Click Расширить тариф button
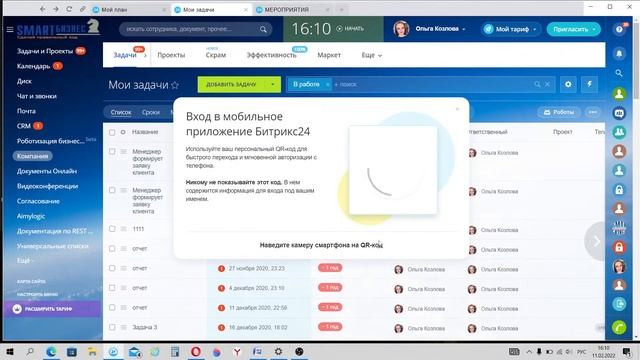Image resolution: width=640 pixels, height=360 pixels. tap(52, 309)
